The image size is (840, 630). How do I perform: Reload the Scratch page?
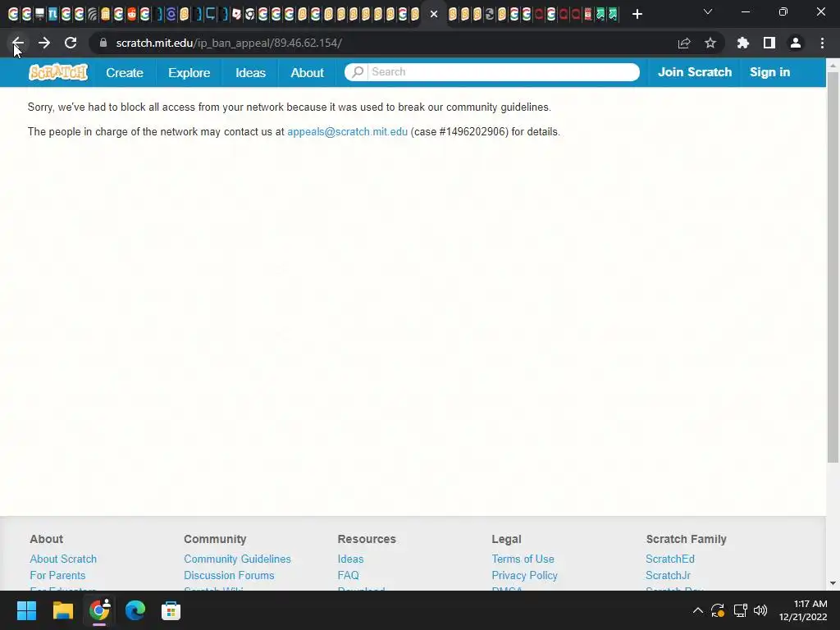(x=71, y=43)
